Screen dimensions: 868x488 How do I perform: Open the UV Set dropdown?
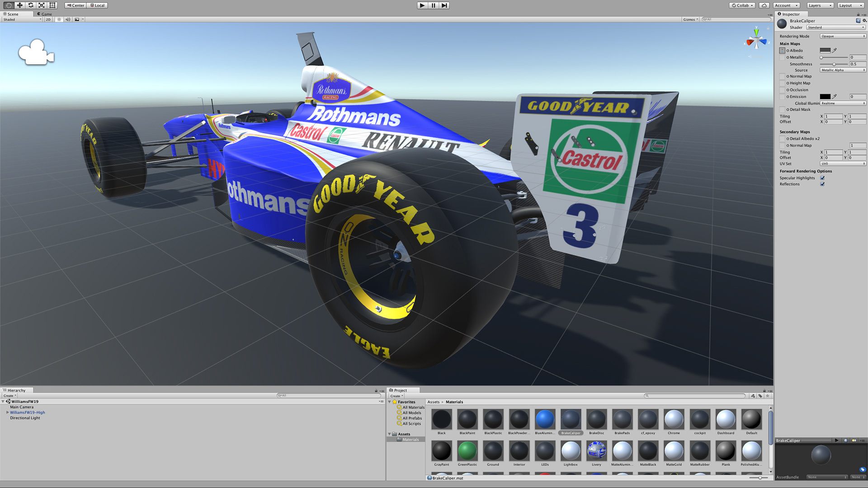click(x=843, y=164)
